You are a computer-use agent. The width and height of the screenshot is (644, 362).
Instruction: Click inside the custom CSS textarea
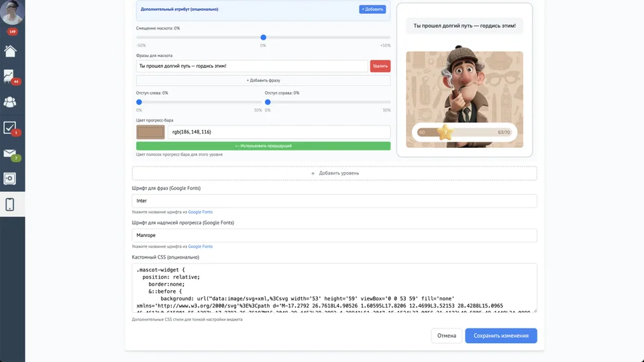334,288
